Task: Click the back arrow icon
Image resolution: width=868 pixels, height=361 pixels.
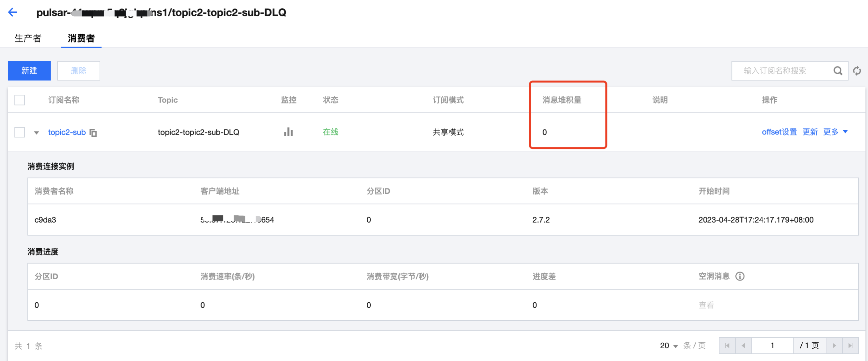Action: pos(12,12)
